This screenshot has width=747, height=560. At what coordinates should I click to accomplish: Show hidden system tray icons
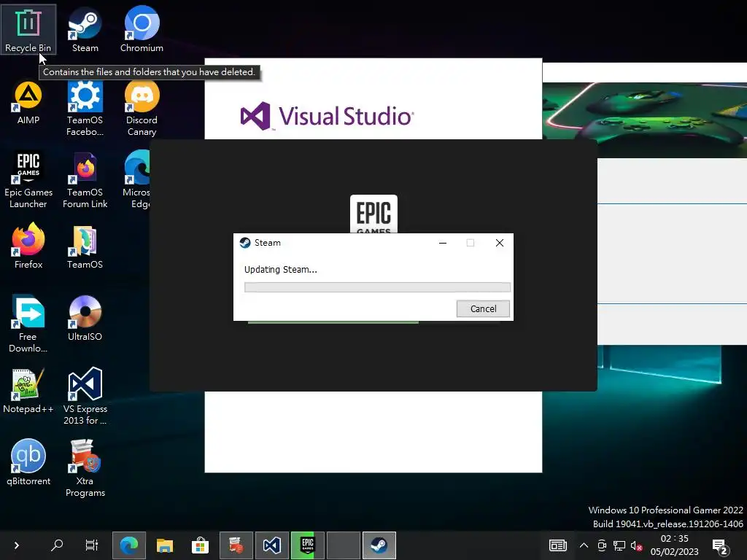(584, 545)
